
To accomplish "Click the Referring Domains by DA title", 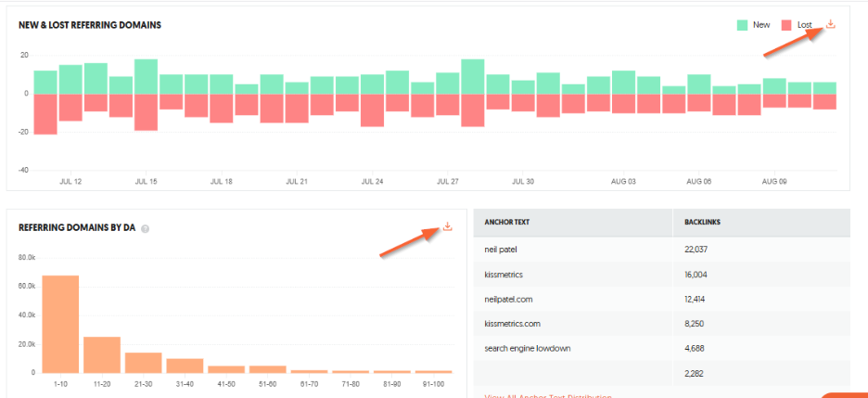I will [77, 227].
